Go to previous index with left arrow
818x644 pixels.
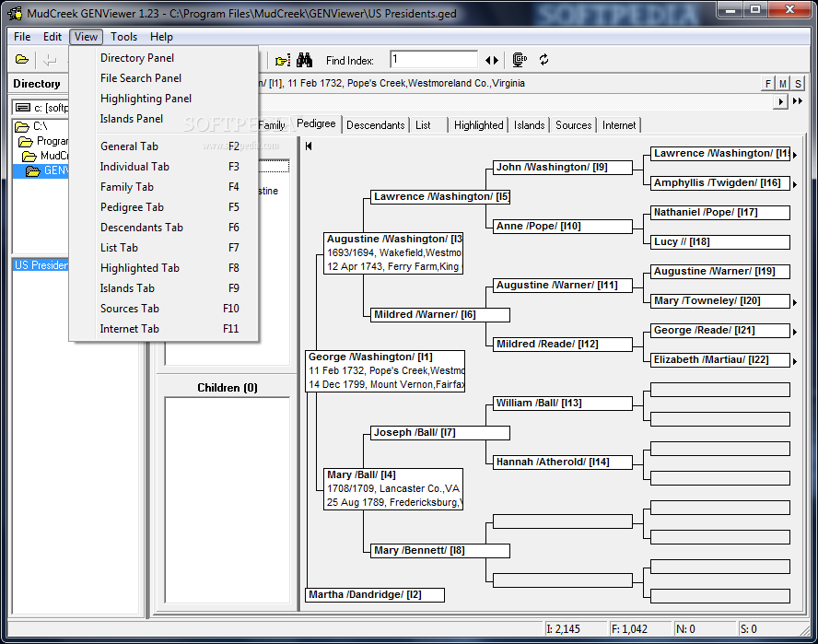point(488,61)
